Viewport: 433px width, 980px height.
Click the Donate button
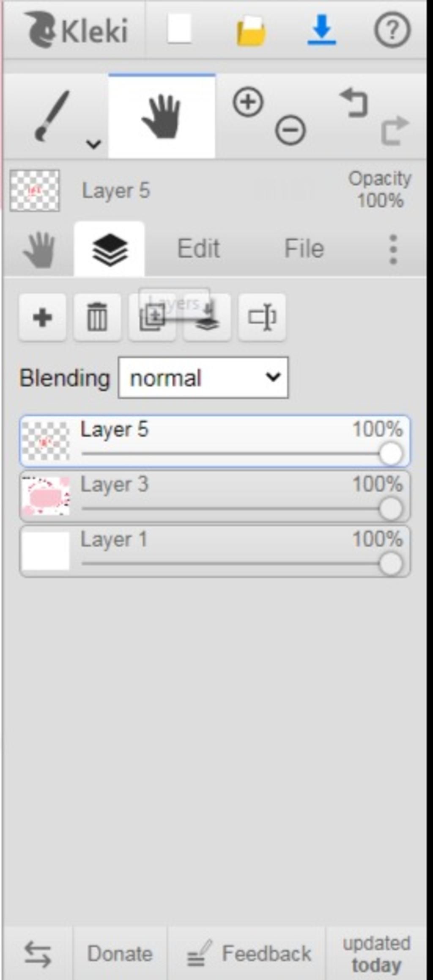click(x=120, y=953)
